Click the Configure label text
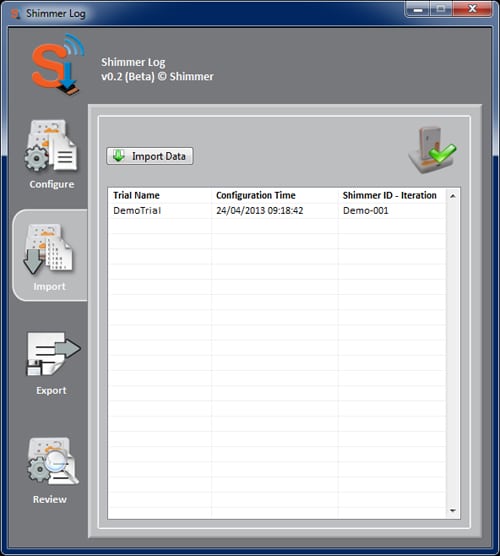The height and width of the screenshot is (556, 500). [52, 184]
